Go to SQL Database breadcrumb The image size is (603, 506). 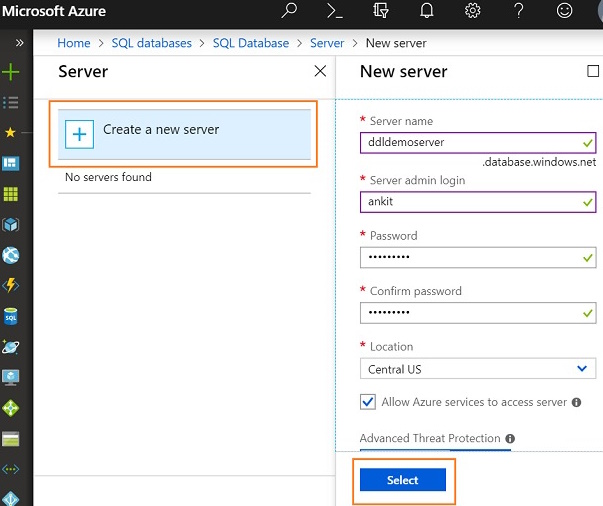251,43
